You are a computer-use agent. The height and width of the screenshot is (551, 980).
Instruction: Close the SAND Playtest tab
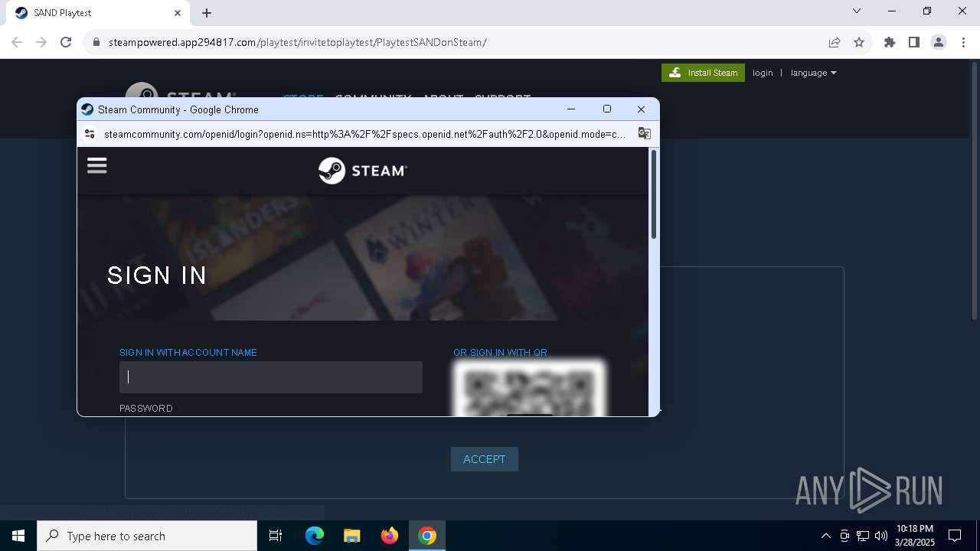(178, 13)
